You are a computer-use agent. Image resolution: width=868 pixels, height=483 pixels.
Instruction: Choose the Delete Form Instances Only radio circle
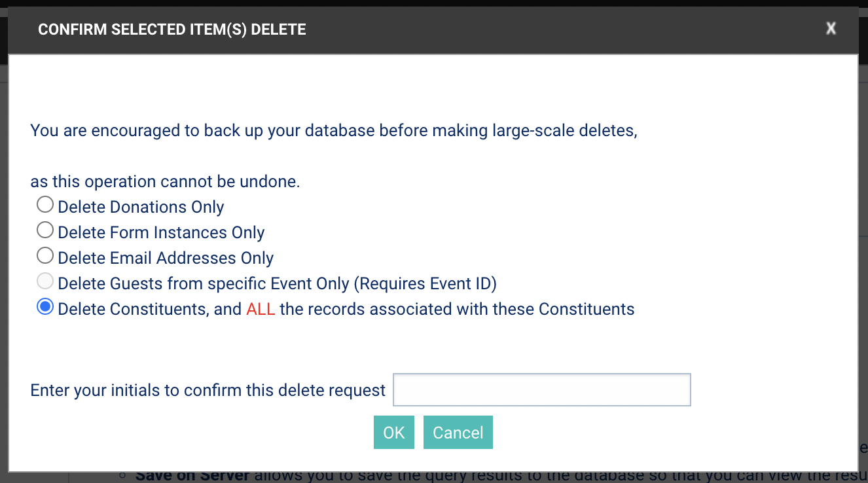(x=45, y=230)
